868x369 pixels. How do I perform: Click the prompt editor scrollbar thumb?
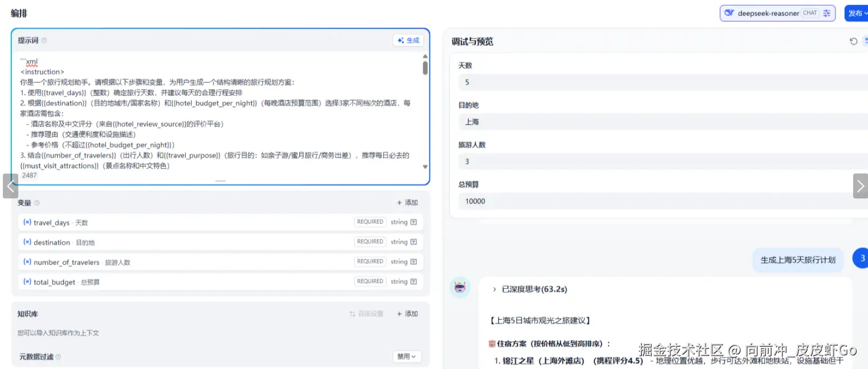(425, 68)
